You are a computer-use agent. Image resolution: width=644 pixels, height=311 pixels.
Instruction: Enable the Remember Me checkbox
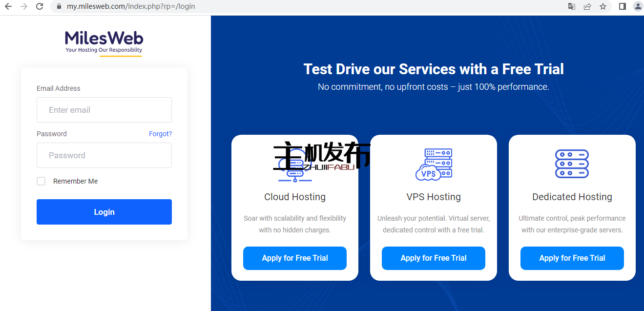coord(41,181)
